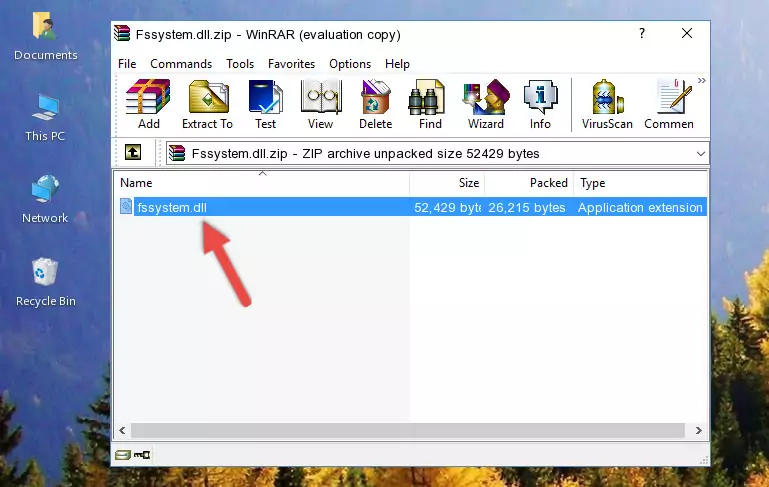Open the Help menu

point(397,64)
